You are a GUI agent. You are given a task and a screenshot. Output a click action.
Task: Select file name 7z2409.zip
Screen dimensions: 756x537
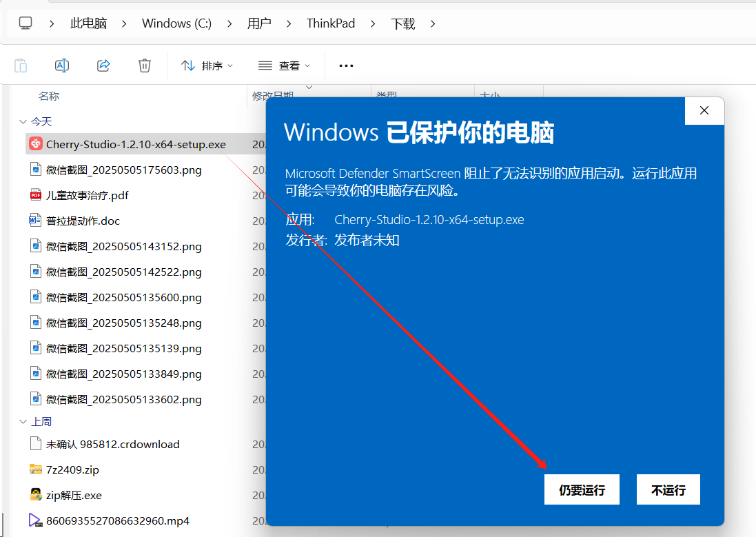pos(72,469)
